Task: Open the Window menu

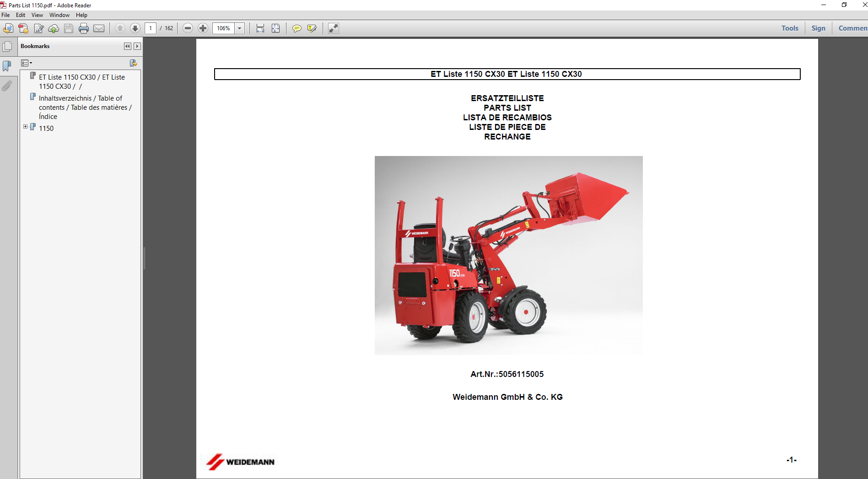Action: 59,15
